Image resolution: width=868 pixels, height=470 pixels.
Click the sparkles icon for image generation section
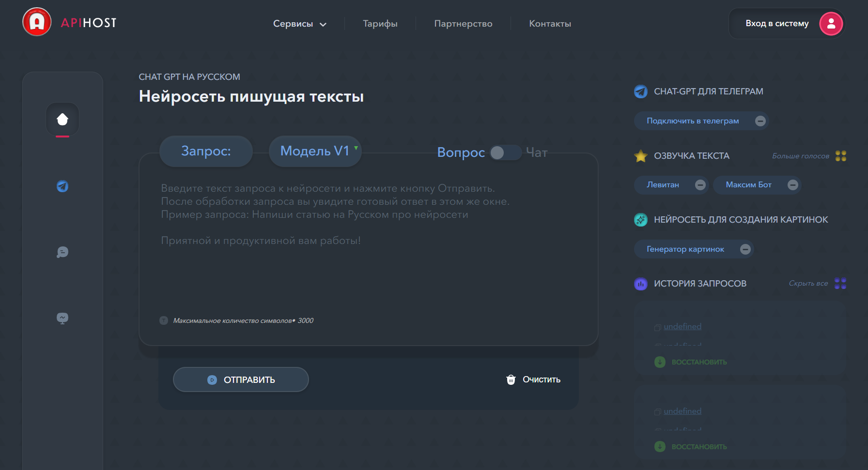click(x=640, y=219)
